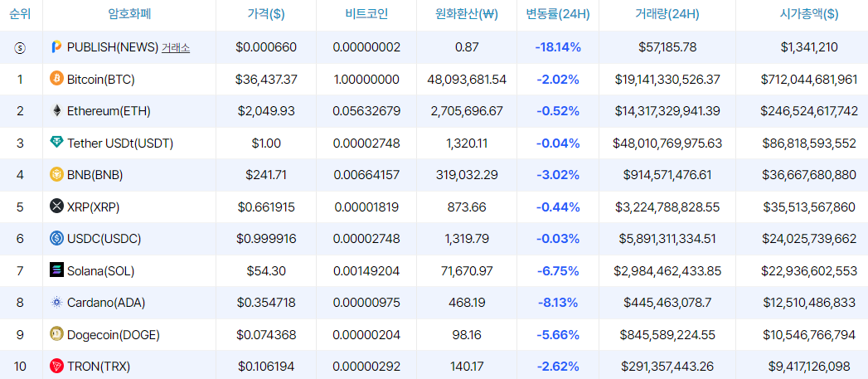Image resolution: width=868 pixels, height=379 pixels.
Task: Click the sponsored S badge icon
Action: [x=20, y=47]
